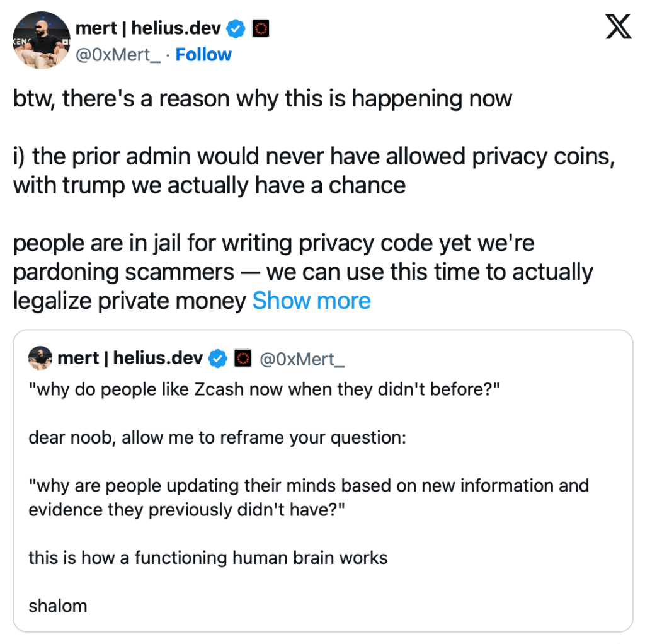
Task: Click the "btw, there's a reason" line
Action: (263, 99)
